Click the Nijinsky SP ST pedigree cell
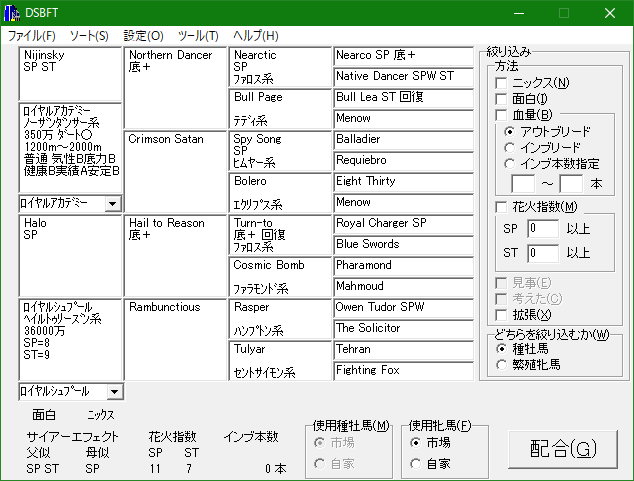634x481 pixels. point(70,74)
